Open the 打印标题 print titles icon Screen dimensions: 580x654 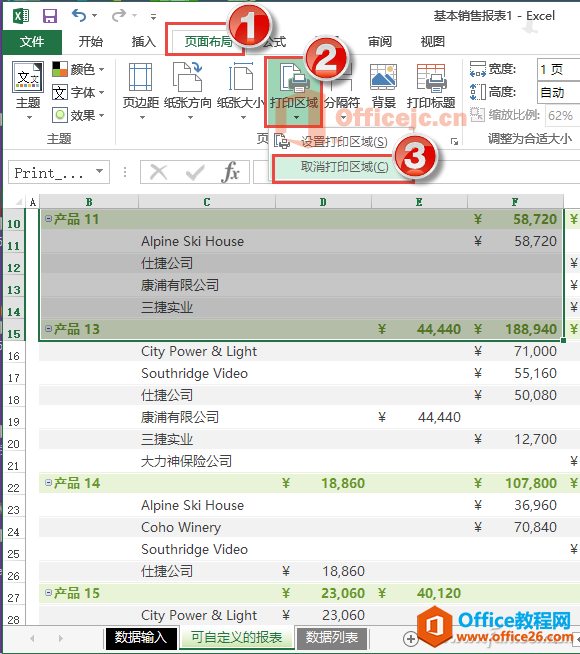tap(431, 78)
